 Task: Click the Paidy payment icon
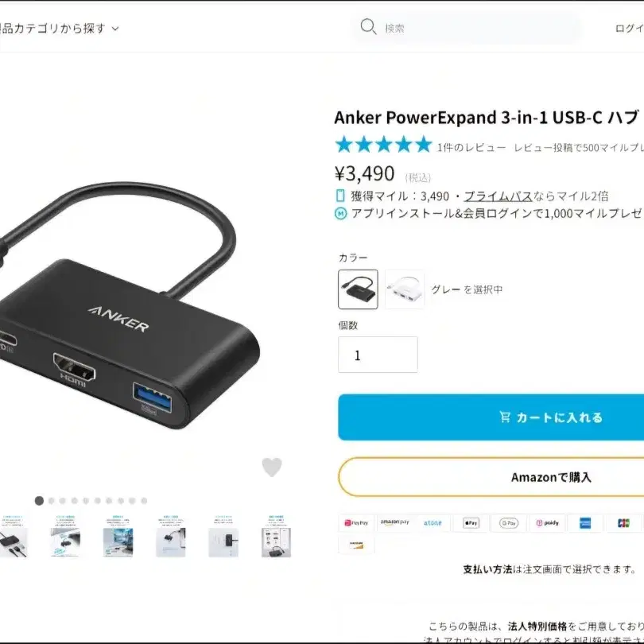click(x=547, y=523)
